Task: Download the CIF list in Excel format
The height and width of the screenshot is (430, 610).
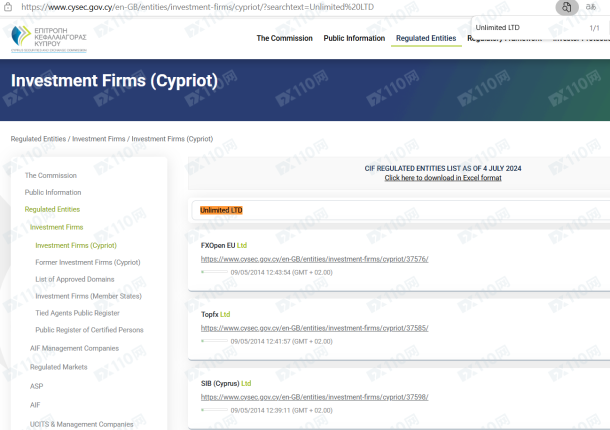Action: [443, 178]
